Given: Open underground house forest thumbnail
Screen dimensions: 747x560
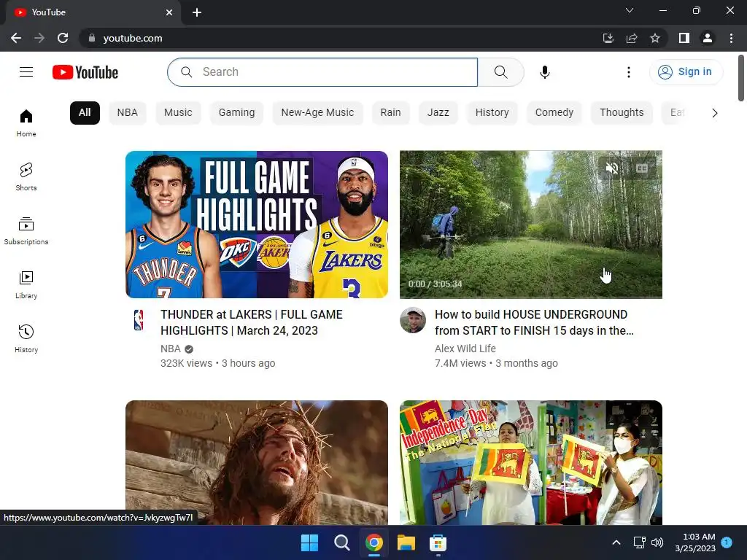Looking at the screenshot, I should coord(531,225).
